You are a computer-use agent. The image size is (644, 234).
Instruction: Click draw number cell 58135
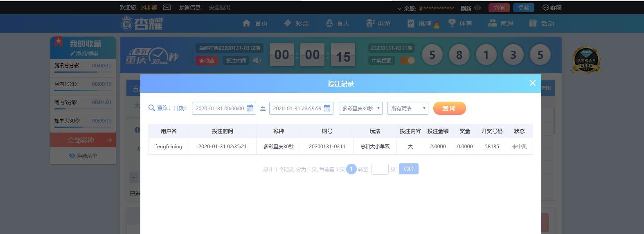coord(492,146)
